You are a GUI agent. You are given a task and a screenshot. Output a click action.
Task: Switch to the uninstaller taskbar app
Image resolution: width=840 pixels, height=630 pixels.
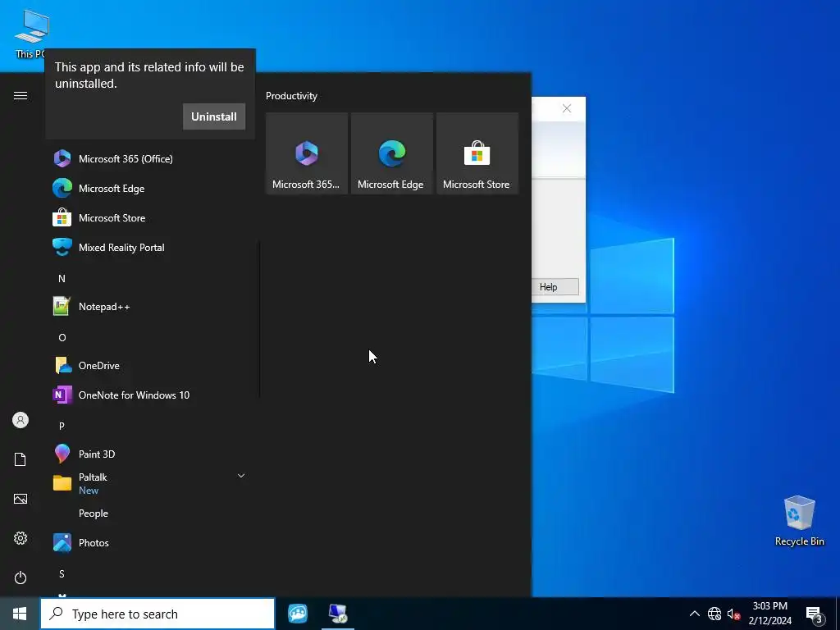(x=338, y=614)
